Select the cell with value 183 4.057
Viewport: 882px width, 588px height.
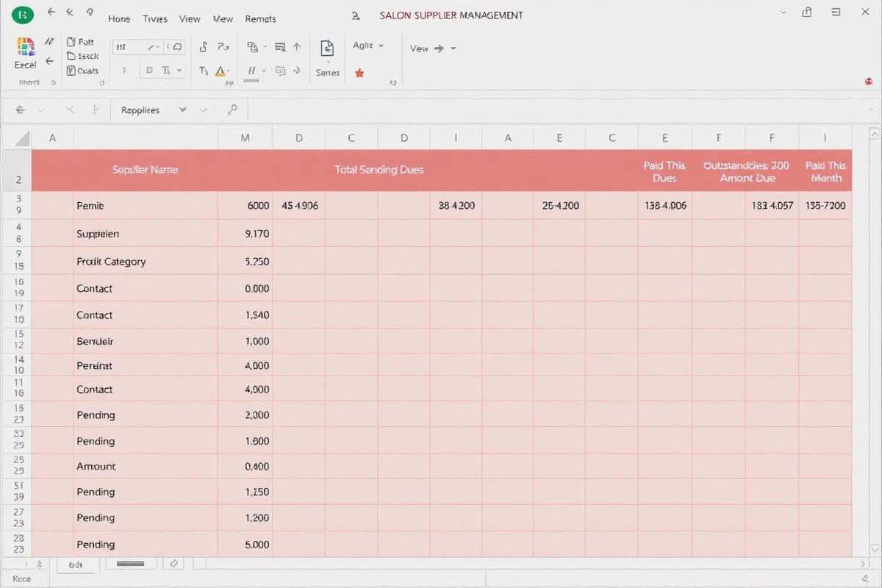[x=772, y=206]
